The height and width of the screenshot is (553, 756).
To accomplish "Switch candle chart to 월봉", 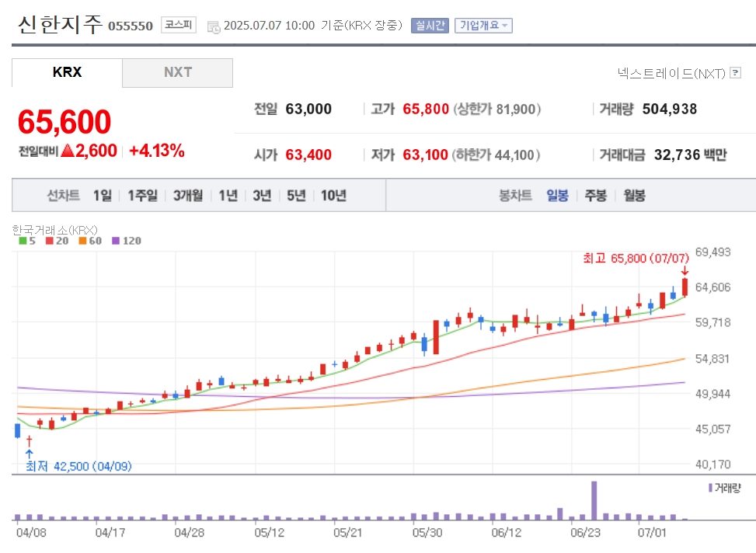I will 634,195.
